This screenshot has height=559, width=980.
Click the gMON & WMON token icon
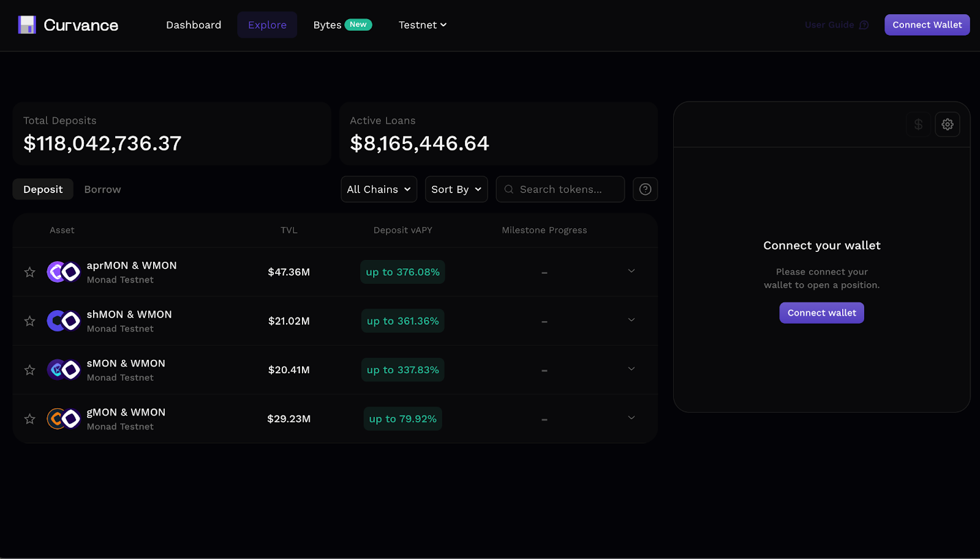pyautogui.click(x=64, y=419)
